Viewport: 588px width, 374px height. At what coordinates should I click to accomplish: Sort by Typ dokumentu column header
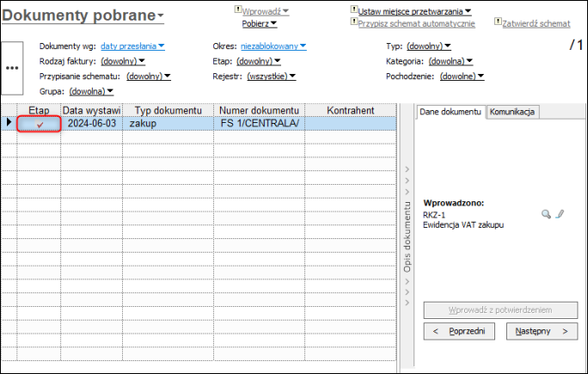168,110
